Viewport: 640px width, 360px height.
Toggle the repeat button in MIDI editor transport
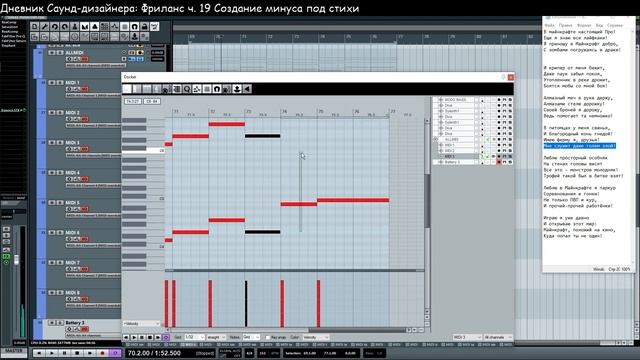click(x=166, y=338)
